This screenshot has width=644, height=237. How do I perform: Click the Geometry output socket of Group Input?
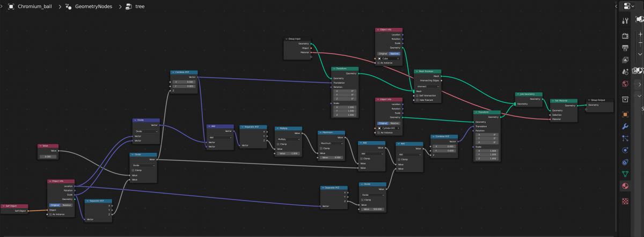(x=311, y=43)
